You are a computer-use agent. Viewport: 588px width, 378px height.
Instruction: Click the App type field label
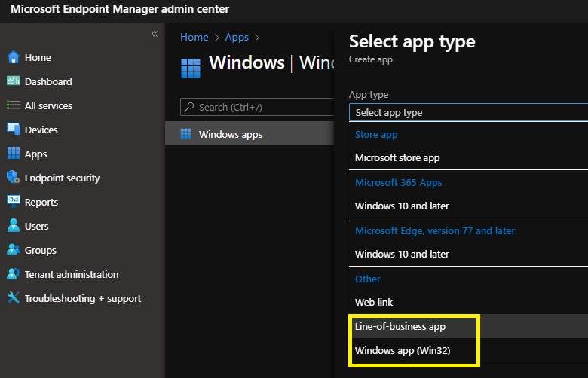click(369, 95)
